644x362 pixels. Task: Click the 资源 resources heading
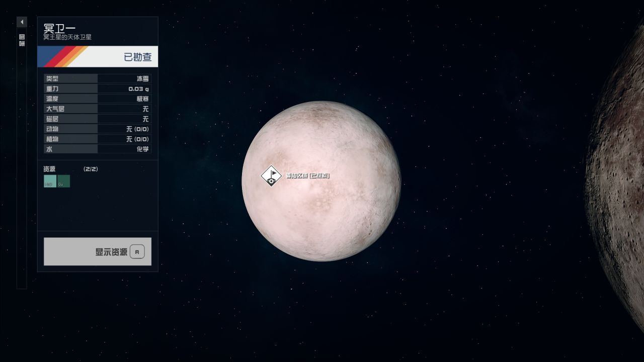49,169
